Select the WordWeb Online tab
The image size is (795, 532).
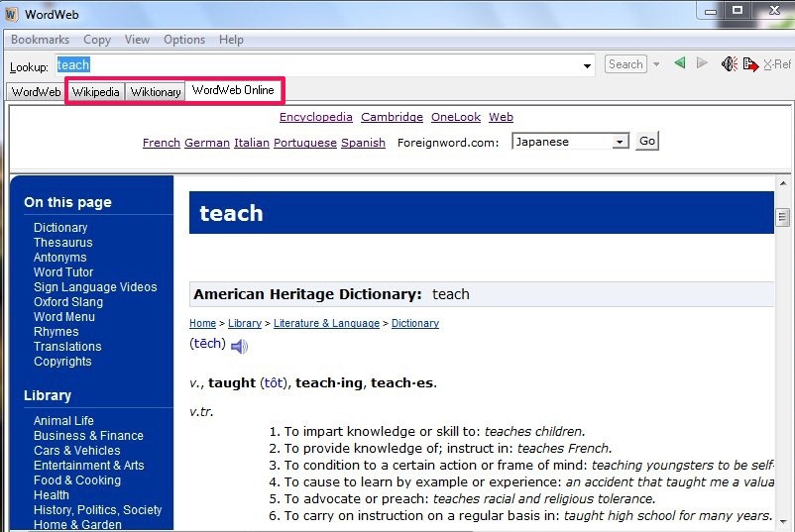(x=233, y=90)
